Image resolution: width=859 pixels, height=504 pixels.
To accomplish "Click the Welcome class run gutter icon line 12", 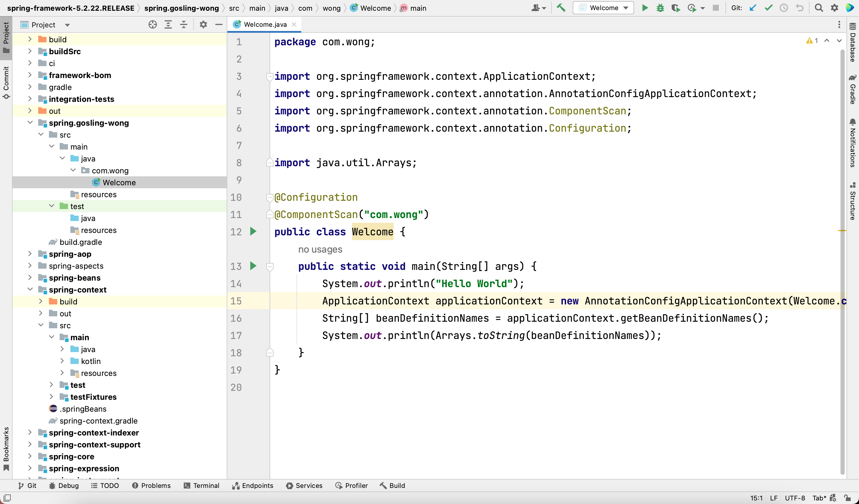I will coord(253,231).
